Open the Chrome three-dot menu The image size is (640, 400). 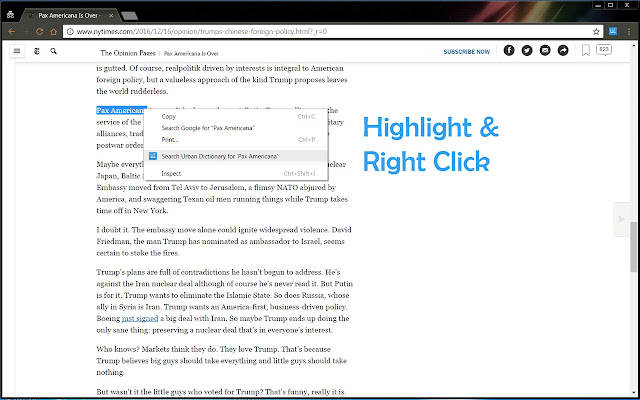[x=629, y=31]
